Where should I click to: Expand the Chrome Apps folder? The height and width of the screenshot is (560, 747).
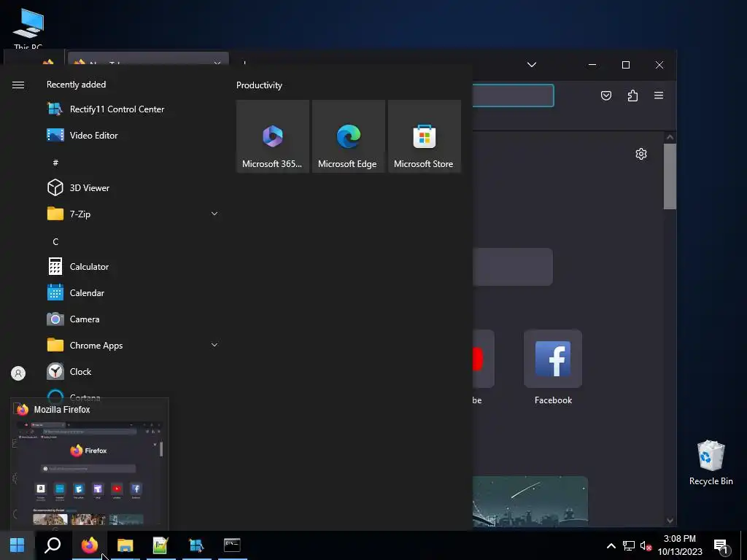pos(133,345)
